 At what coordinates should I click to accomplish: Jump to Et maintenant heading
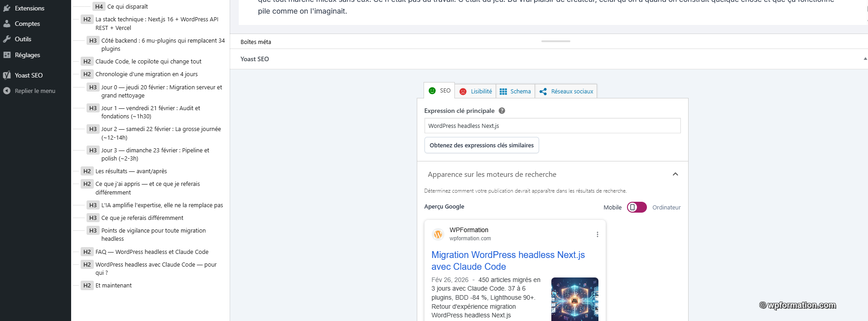pyautogui.click(x=113, y=285)
